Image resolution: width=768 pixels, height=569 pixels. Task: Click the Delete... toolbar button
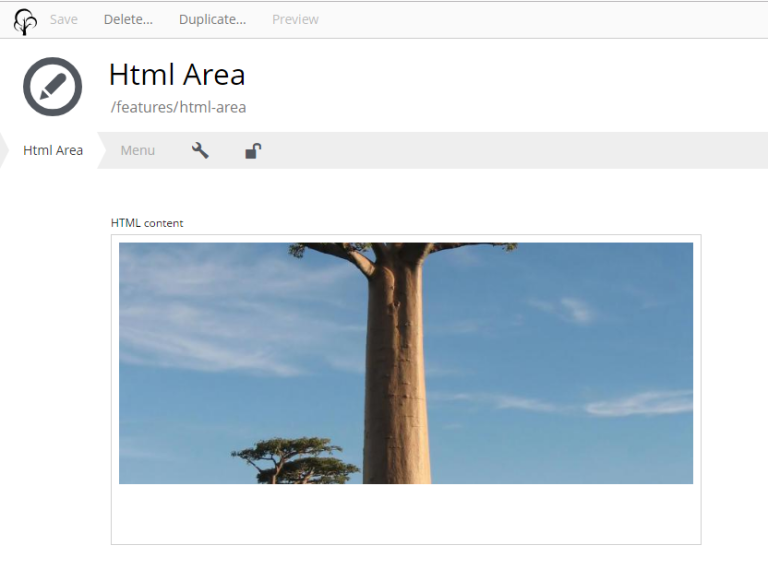point(128,19)
